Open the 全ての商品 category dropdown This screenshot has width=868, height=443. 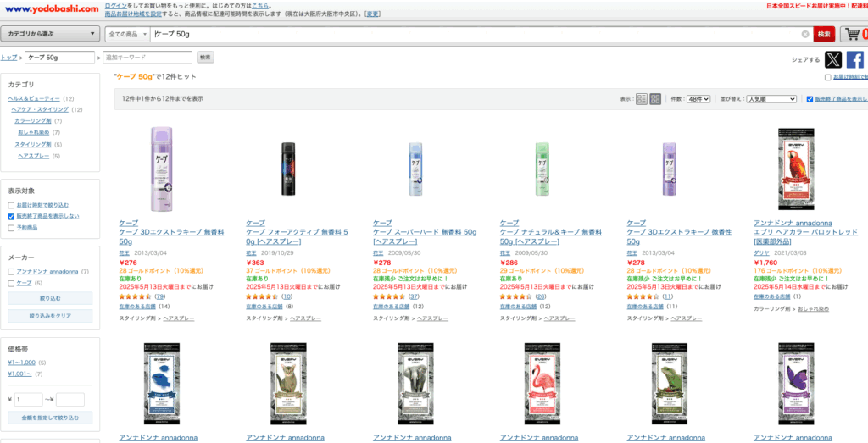click(x=128, y=34)
